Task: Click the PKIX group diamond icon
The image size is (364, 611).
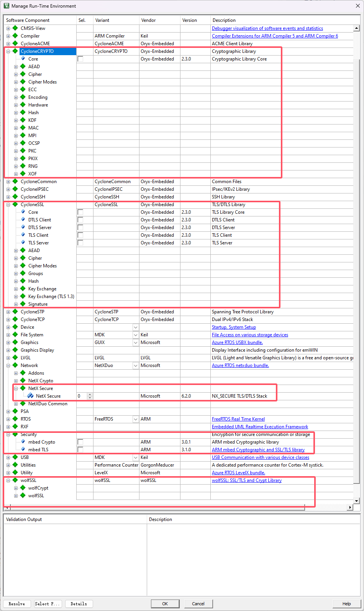Action: pyautogui.click(x=23, y=158)
